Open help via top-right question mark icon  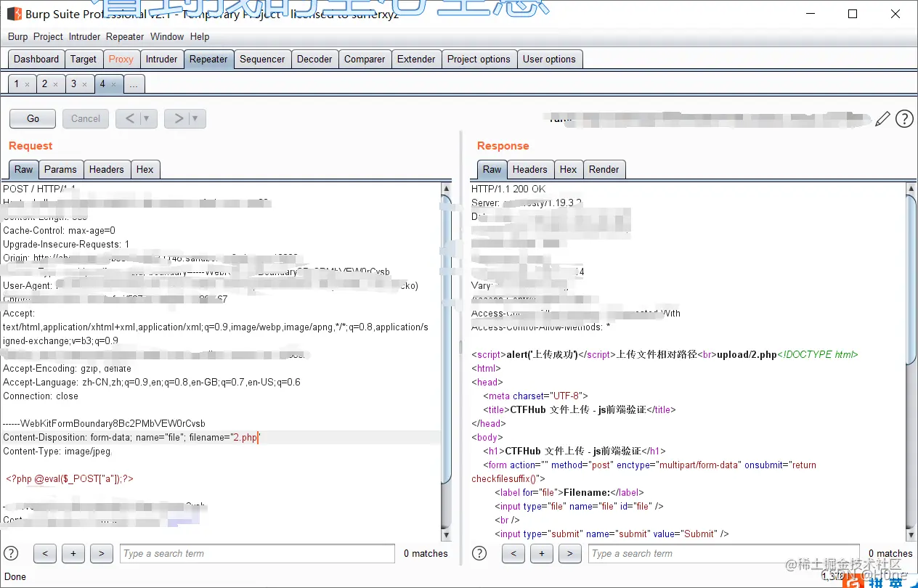click(904, 119)
